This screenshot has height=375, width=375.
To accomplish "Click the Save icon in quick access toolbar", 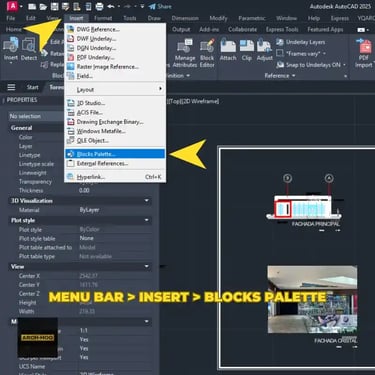I will [54, 6].
